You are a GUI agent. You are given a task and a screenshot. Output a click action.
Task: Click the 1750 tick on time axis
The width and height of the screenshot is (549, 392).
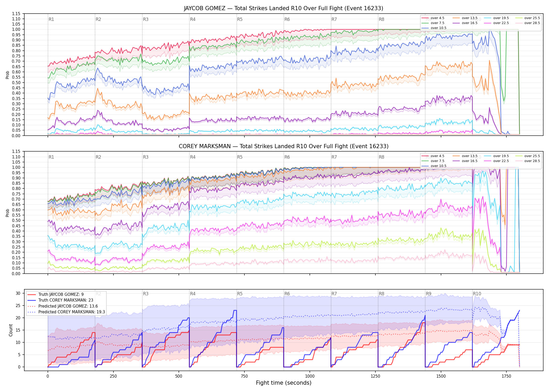(x=506, y=376)
